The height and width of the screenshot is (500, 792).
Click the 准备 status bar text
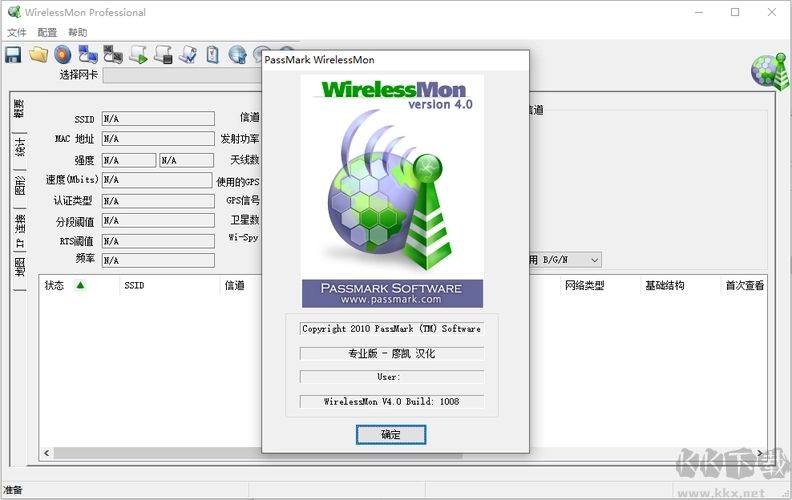(13, 490)
